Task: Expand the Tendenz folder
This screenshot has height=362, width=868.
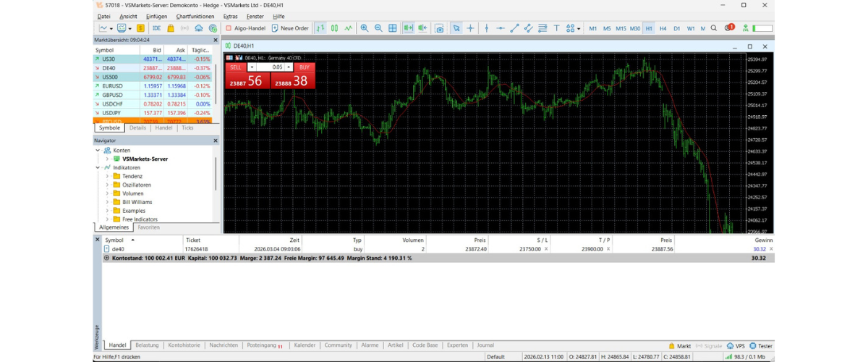Action: [107, 176]
